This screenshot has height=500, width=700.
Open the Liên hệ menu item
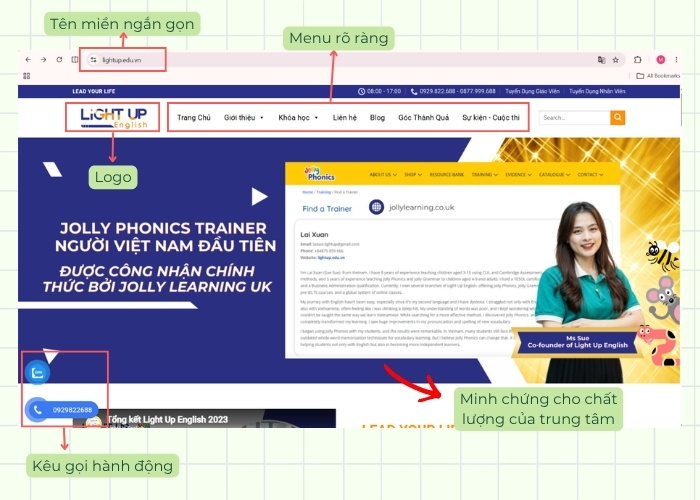345,117
